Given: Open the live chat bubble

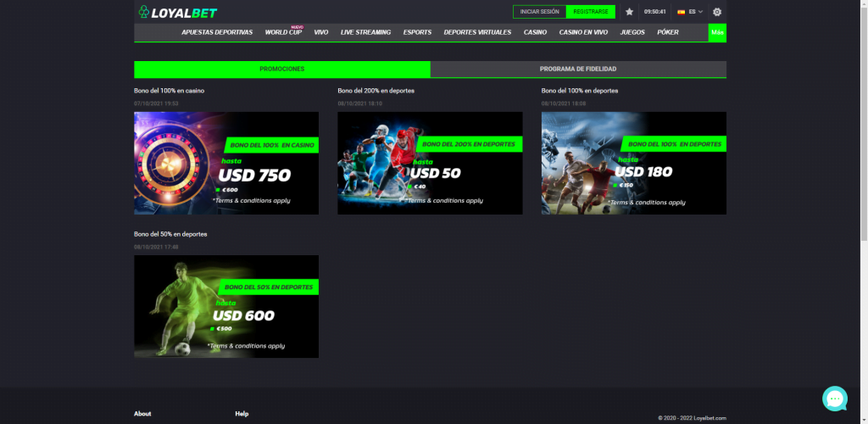Looking at the screenshot, I should coord(835,399).
